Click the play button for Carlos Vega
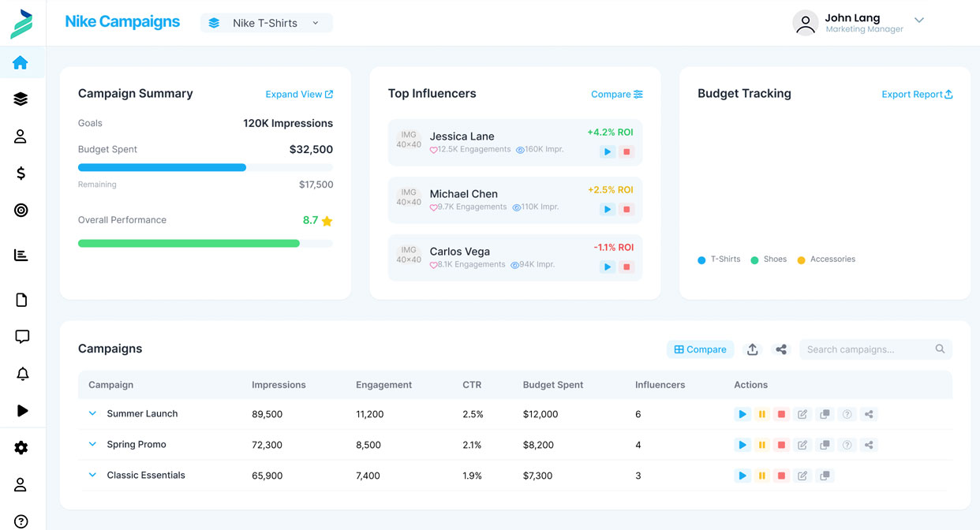 click(x=607, y=267)
